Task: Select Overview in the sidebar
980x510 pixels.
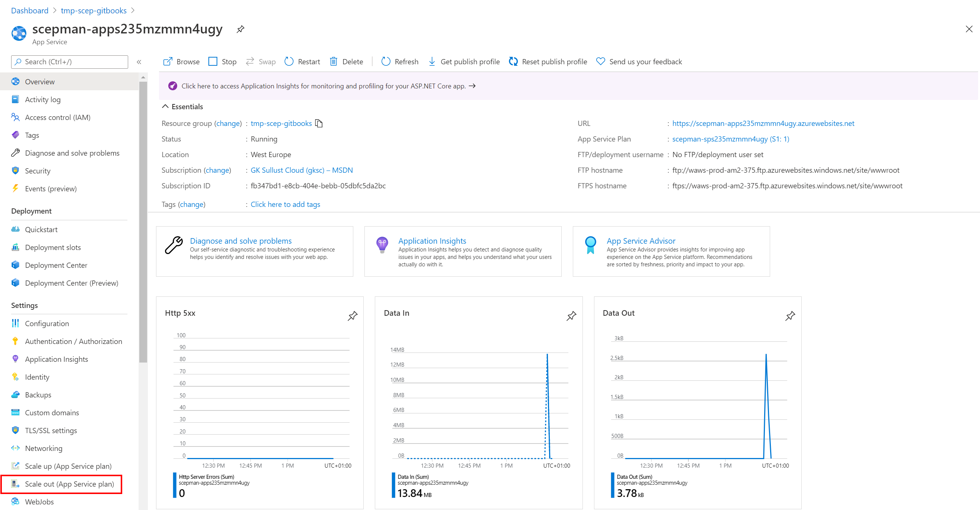Action: [x=69, y=82]
